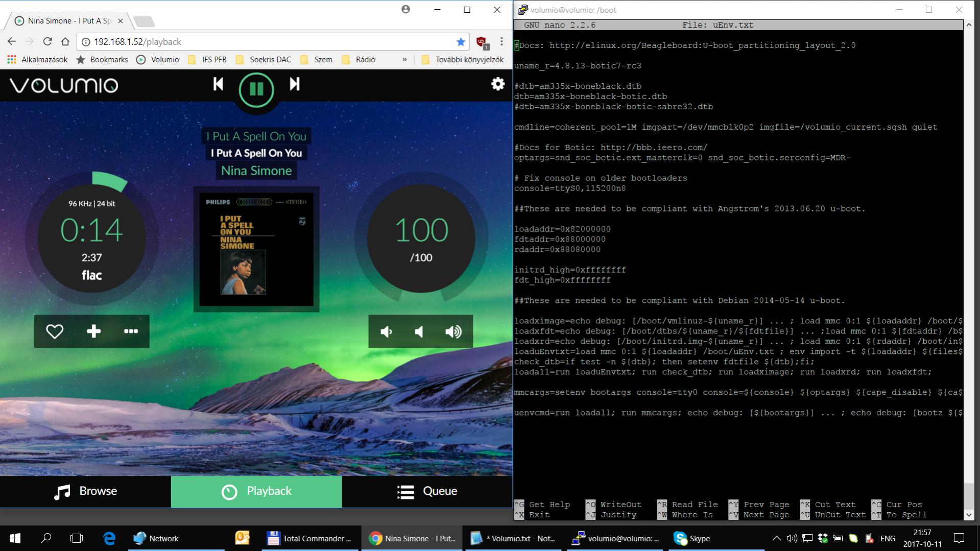Image resolution: width=980 pixels, height=551 pixels.
Task: Pause playback with the green pause button
Action: [256, 90]
